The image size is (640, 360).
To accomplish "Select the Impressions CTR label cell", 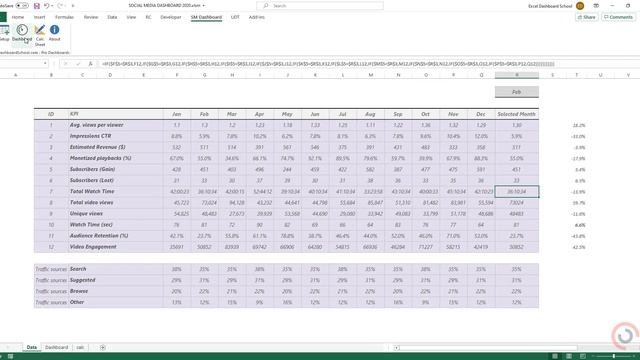I will coord(116,136).
